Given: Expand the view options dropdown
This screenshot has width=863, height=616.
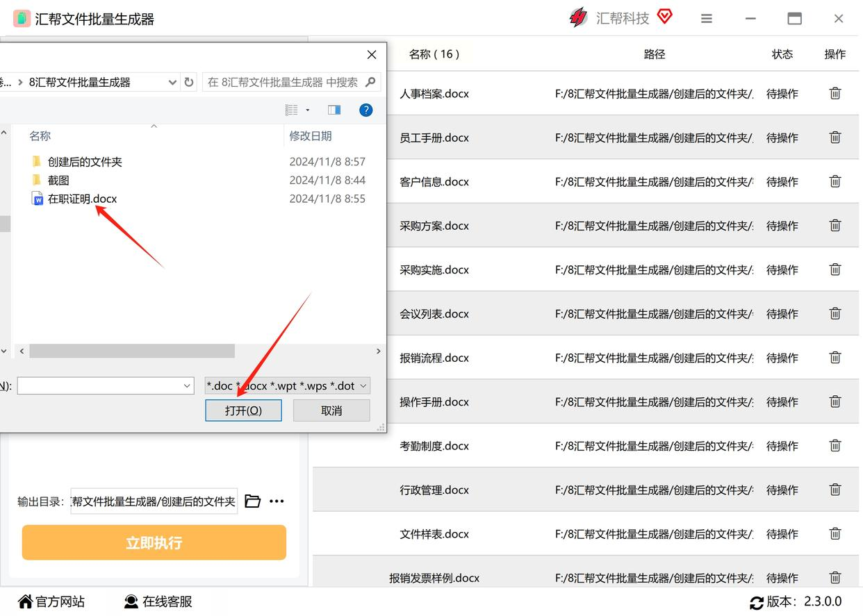Looking at the screenshot, I should point(308,110).
